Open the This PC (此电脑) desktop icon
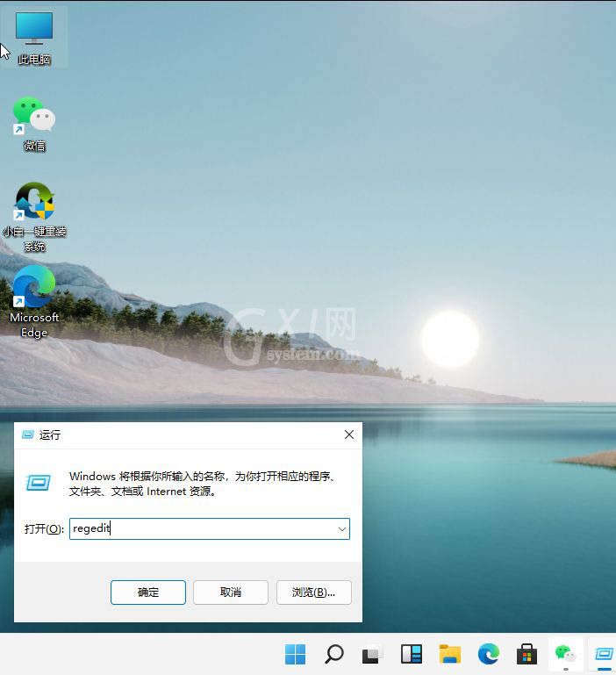This screenshot has height=675, width=616. tap(34, 38)
